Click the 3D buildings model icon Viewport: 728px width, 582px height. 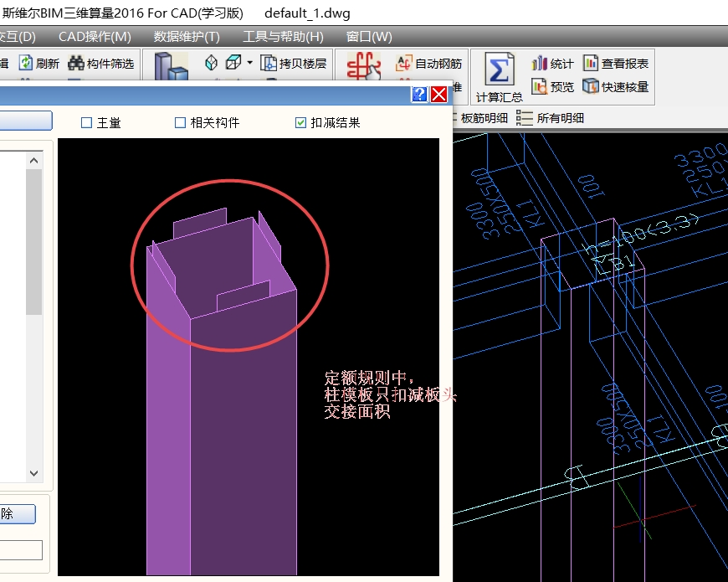point(171,65)
